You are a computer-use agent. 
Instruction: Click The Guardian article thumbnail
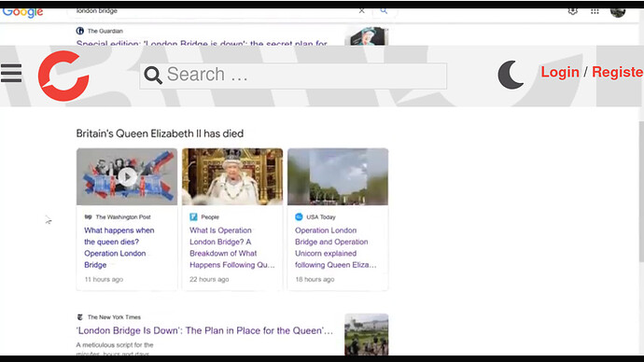click(x=367, y=36)
